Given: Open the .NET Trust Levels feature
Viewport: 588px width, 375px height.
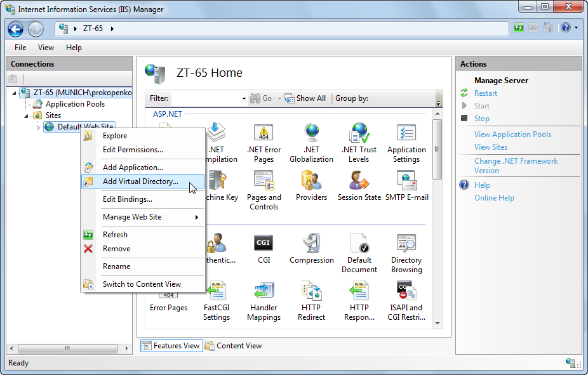Looking at the screenshot, I should pos(359,143).
